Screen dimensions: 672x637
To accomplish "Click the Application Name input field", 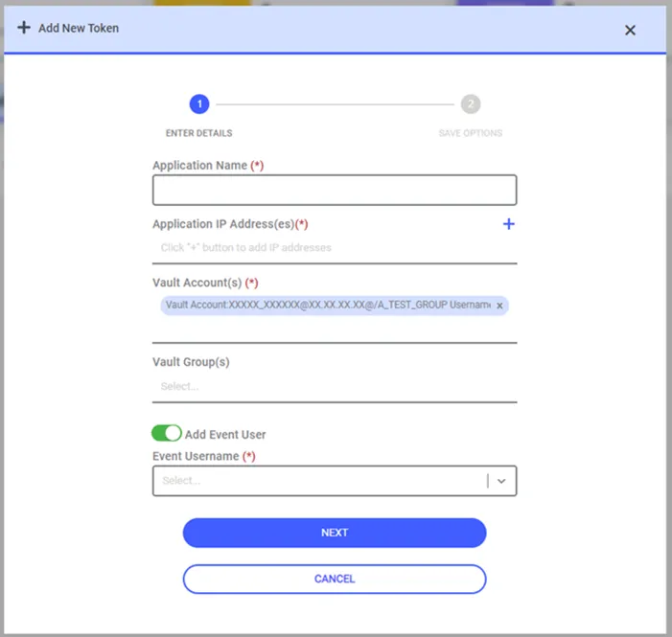I will [x=335, y=190].
